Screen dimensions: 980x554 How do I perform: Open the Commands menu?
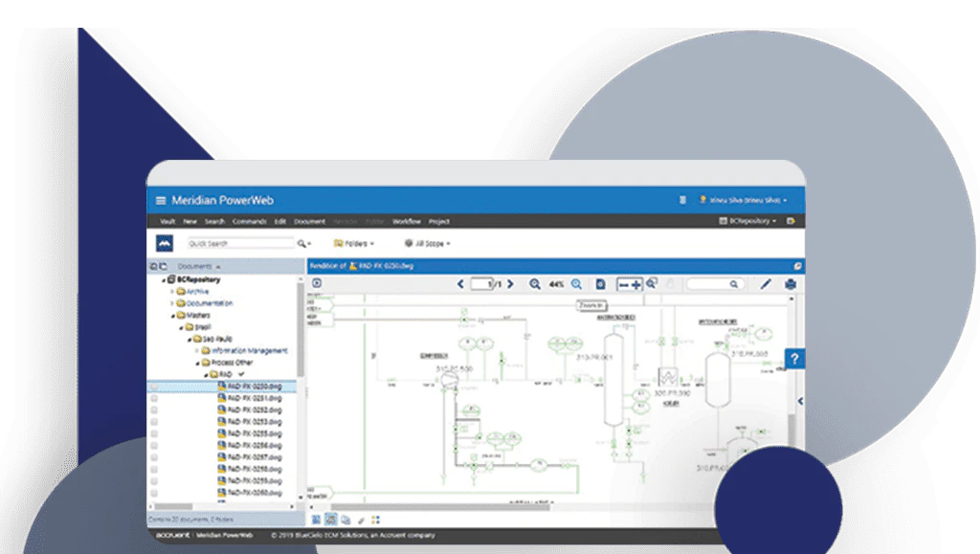250,222
